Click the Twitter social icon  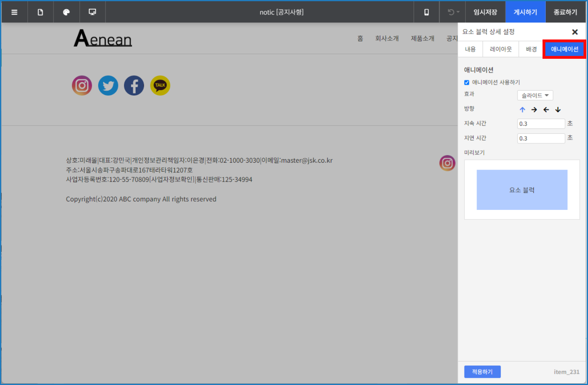108,85
